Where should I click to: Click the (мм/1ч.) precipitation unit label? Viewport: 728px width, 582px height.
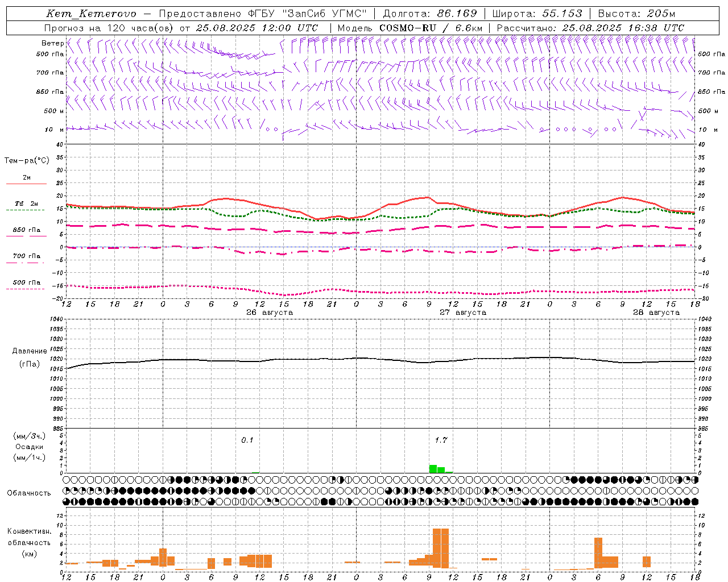(x=30, y=458)
